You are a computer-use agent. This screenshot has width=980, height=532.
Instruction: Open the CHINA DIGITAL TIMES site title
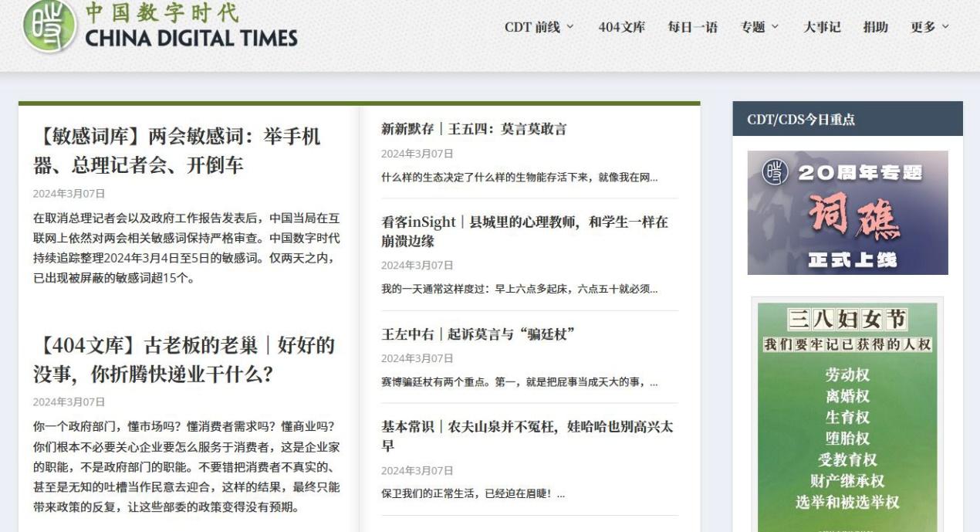click(x=191, y=38)
